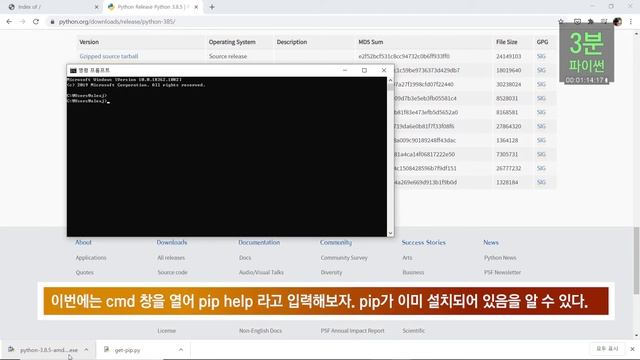Image resolution: width=640 pixels, height=360 pixels.
Task: Open the Applications footer link
Action: click(x=91, y=258)
